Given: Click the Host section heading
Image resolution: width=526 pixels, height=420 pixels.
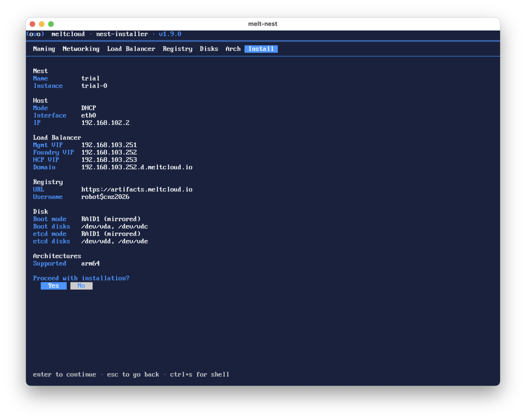Looking at the screenshot, I should point(41,100).
